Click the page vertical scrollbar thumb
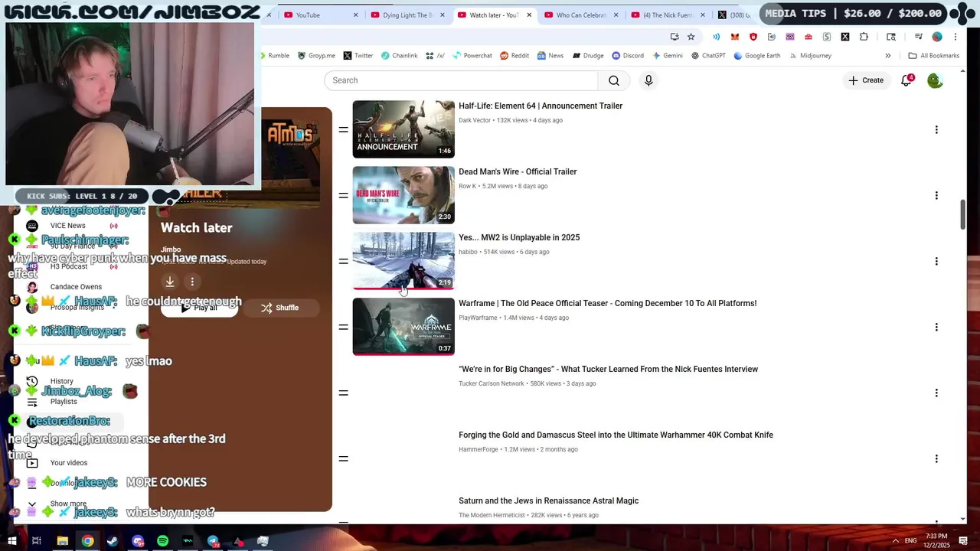 pyautogui.click(x=963, y=214)
